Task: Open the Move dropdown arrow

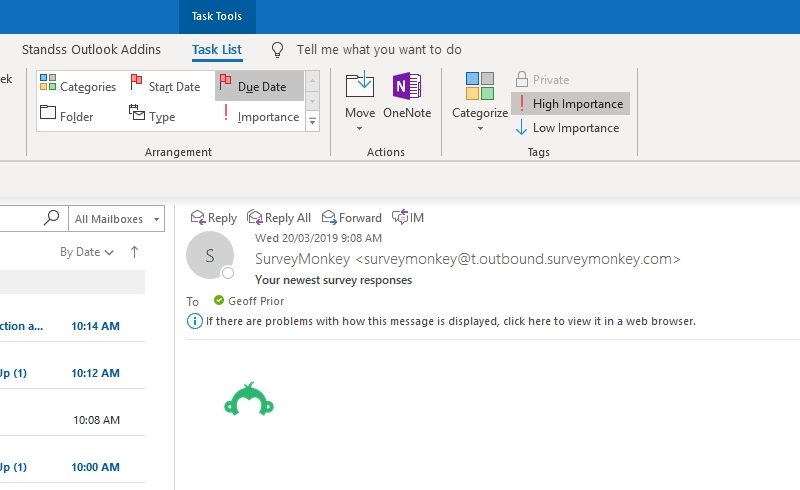Action: tap(360, 129)
